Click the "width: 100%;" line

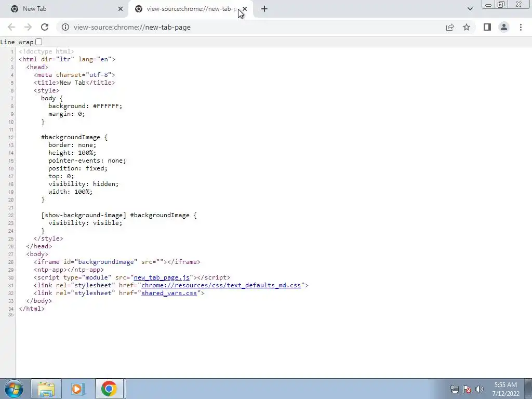point(70,192)
